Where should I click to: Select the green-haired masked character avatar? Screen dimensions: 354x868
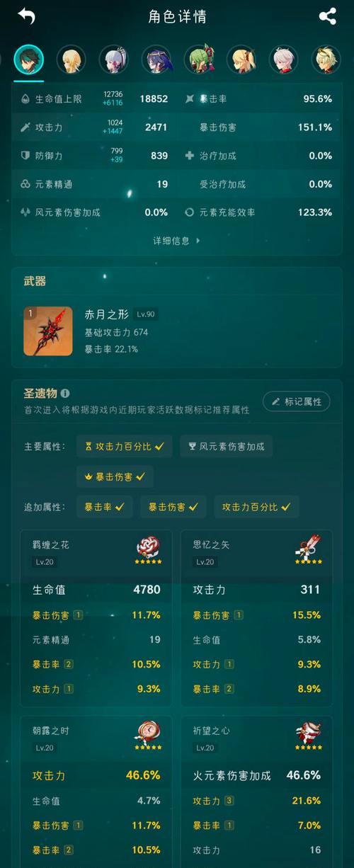point(199,59)
